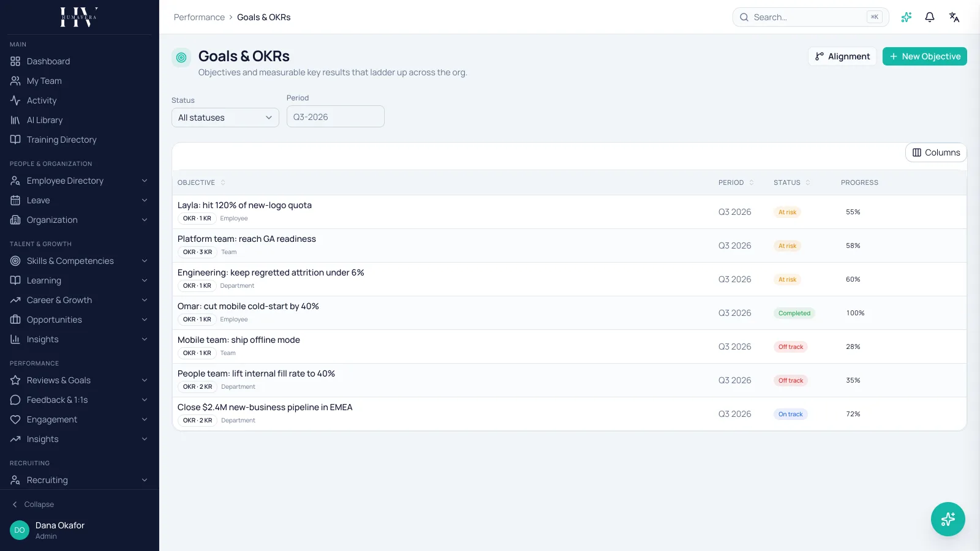Click the Search input field

pos(810,17)
